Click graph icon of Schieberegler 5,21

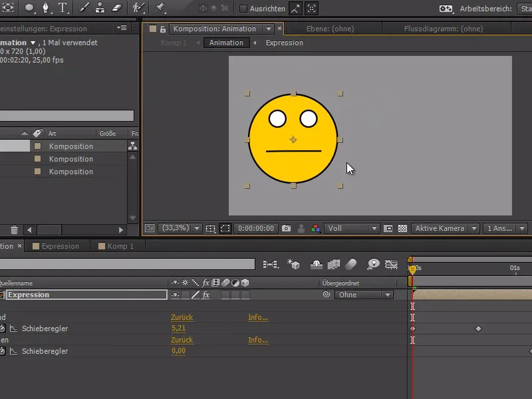[x=13, y=329]
